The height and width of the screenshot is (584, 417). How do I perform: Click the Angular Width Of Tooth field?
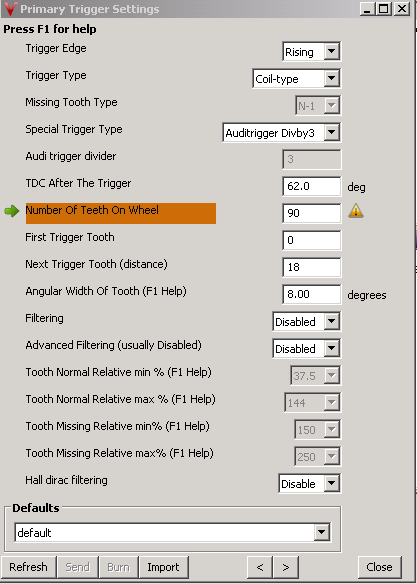pos(312,294)
